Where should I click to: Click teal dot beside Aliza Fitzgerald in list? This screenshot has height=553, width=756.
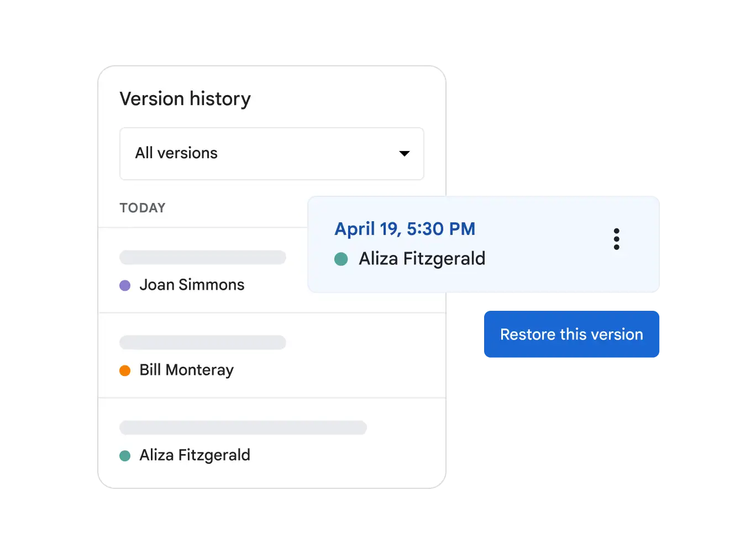pos(125,456)
